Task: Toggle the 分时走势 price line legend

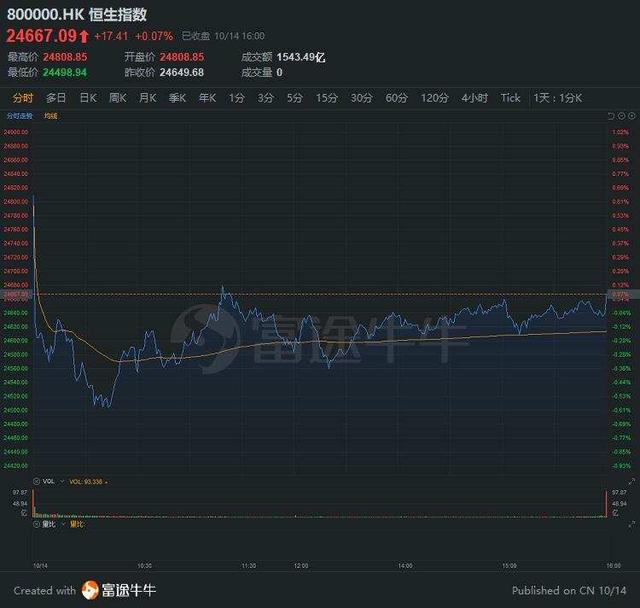Action: pos(20,116)
